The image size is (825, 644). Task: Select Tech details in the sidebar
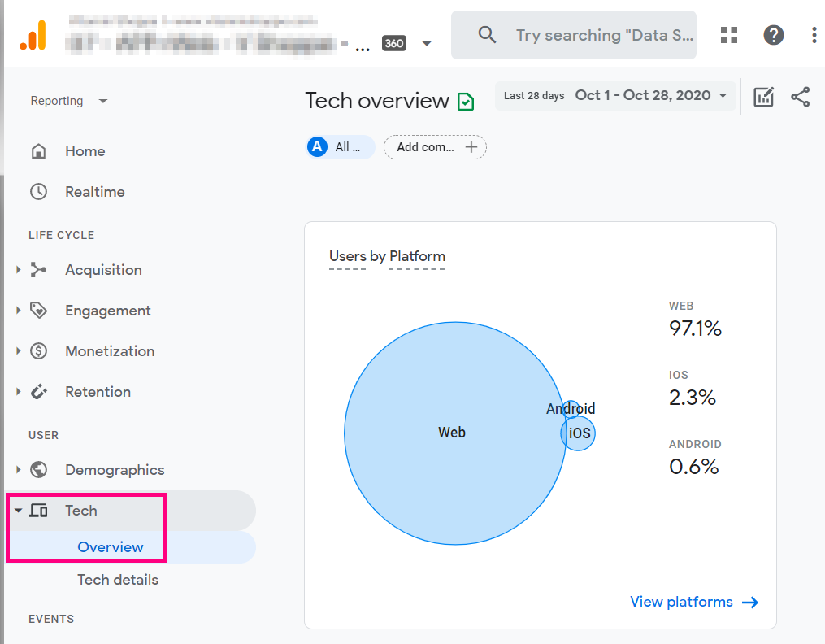click(118, 580)
